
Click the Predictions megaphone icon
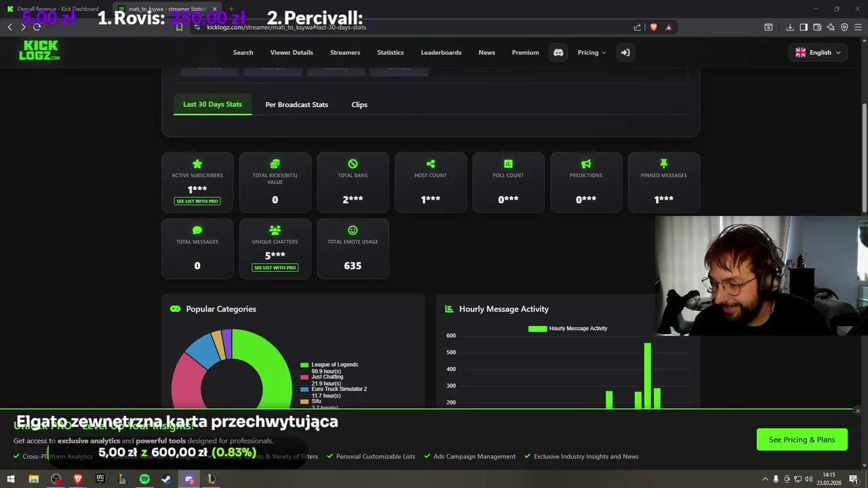point(586,164)
